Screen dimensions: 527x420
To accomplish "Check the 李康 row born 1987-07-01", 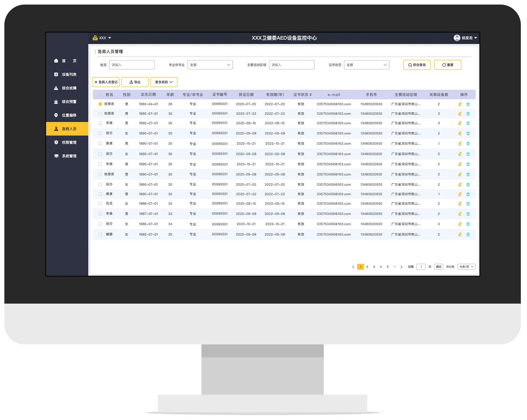I will tap(100, 214).
